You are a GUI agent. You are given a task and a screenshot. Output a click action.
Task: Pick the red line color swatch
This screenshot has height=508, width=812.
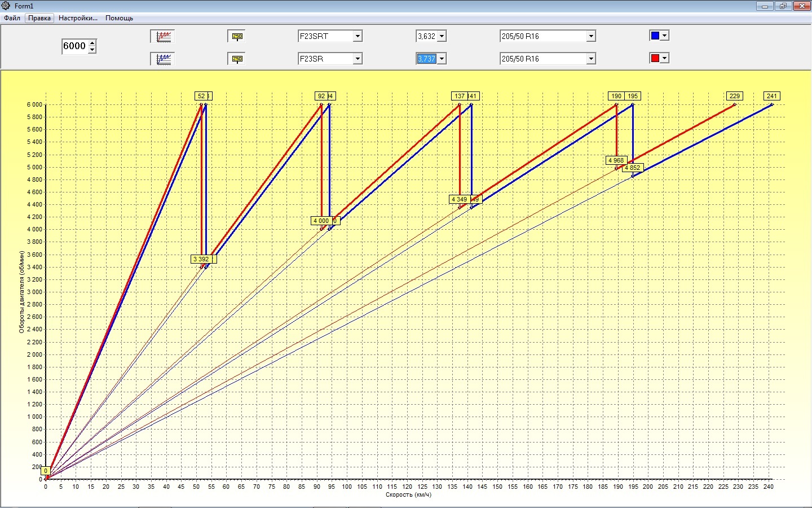655,58
